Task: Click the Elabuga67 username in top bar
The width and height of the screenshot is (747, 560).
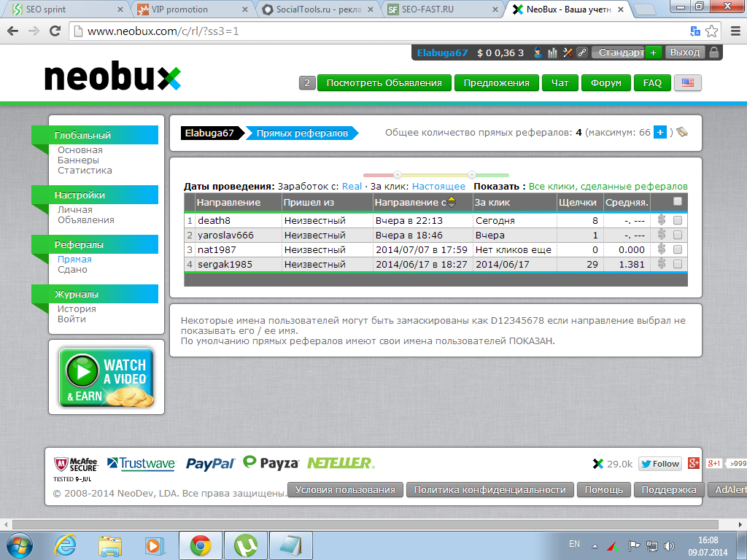Action: (442, 52)
